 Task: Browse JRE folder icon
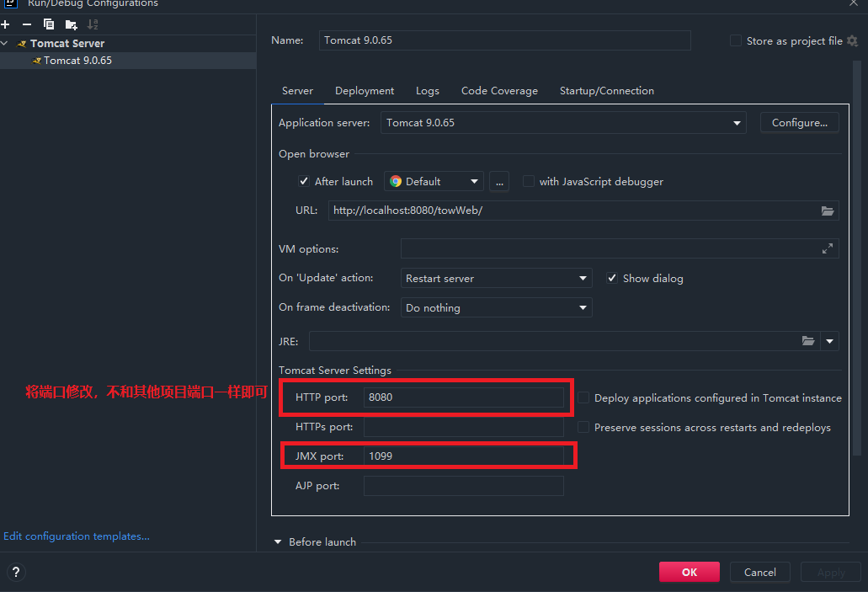pyautogui.click(x=808, y=340)
